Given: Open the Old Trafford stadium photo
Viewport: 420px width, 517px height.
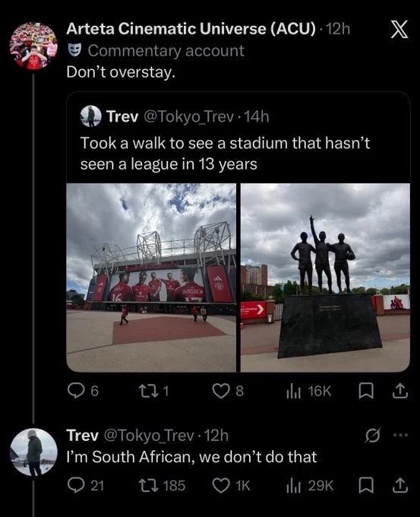Looking at the screenshot, I should tap(151, 278).
